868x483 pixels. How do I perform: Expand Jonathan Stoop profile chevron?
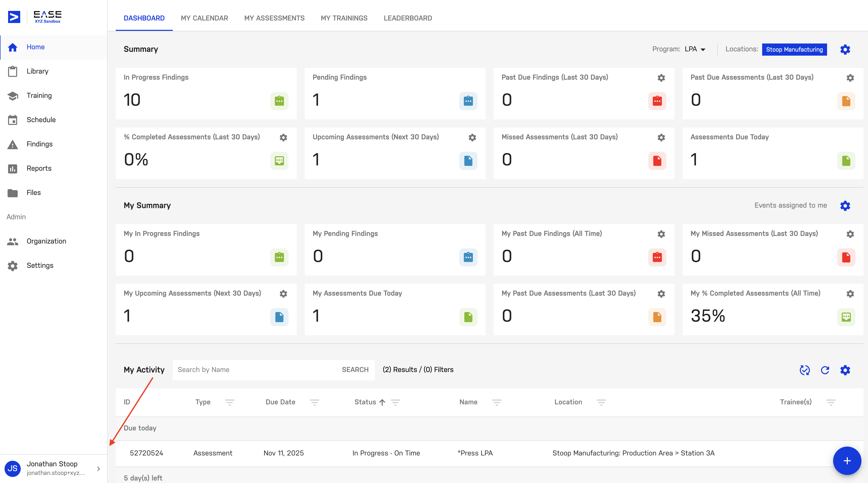coord(98,469)
